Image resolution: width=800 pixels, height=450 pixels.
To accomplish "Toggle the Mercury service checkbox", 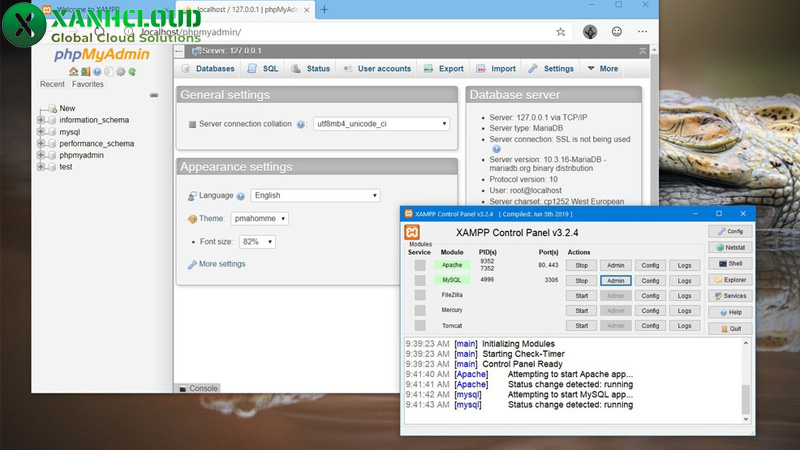I will [420, 310].
